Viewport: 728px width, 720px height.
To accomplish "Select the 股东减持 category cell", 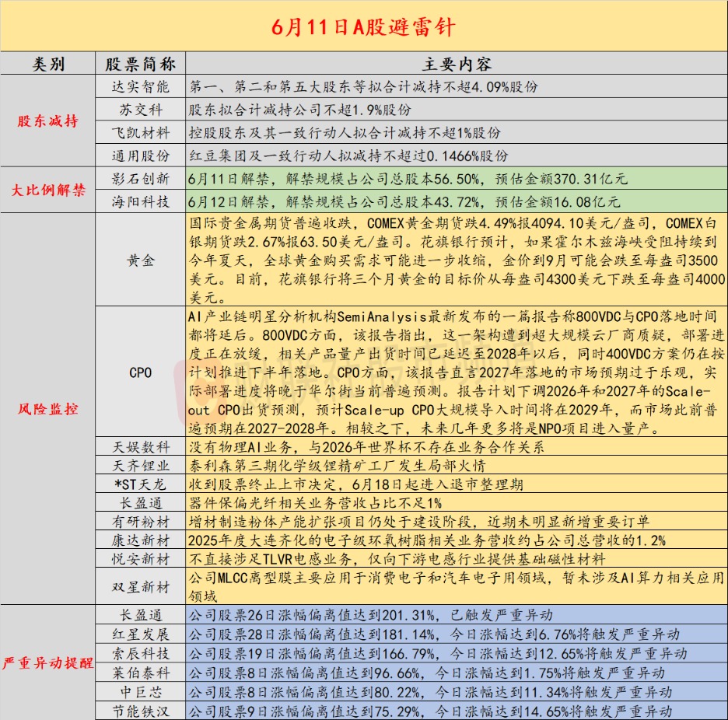I will tap(47, 121).
